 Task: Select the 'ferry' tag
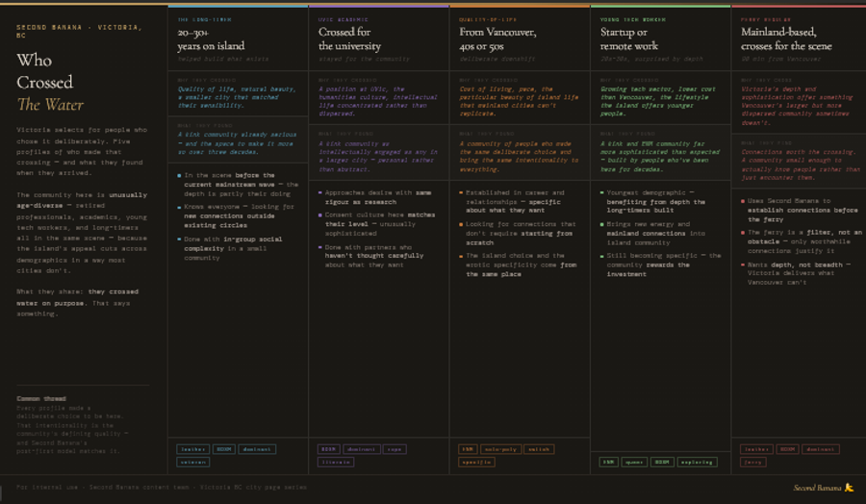[x=752, y=462]
